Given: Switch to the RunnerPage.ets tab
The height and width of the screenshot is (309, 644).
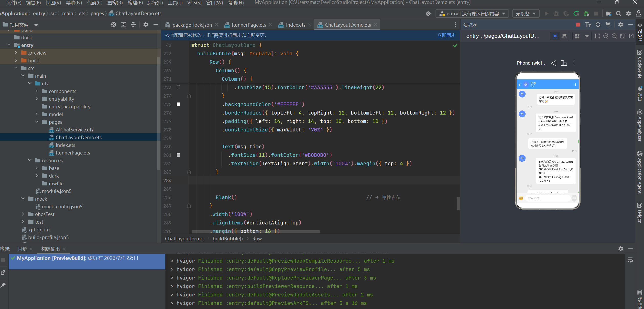Looking at the screenshot, I should 248,25.
